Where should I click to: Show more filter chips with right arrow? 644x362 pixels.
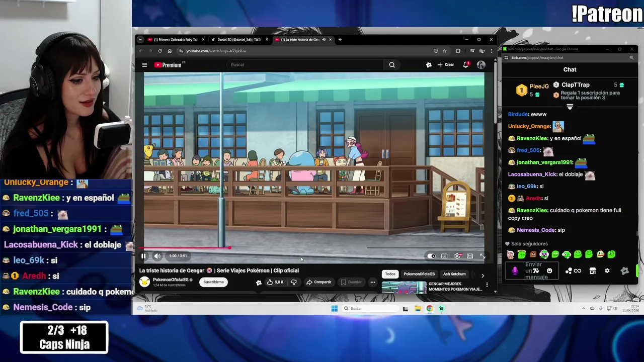pos(482,276)
